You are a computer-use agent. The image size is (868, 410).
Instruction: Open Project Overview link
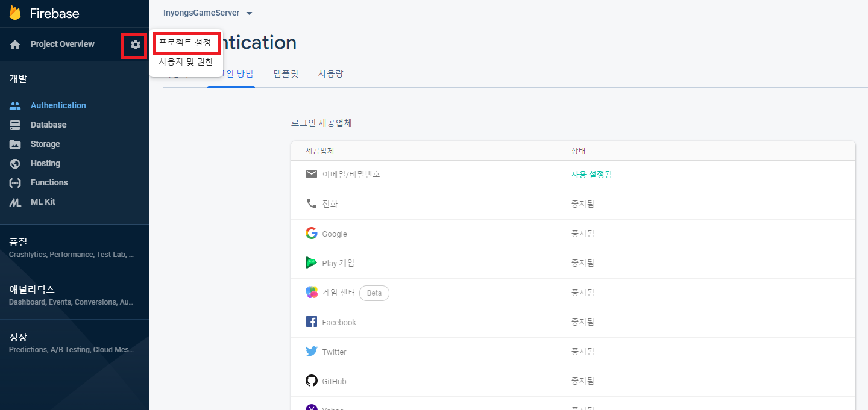(x=63, y=44)
